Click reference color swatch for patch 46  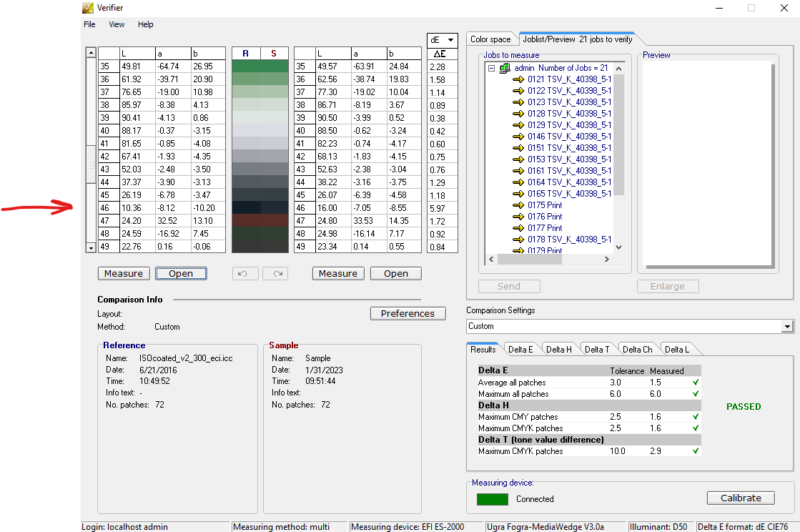pos(246,207)
